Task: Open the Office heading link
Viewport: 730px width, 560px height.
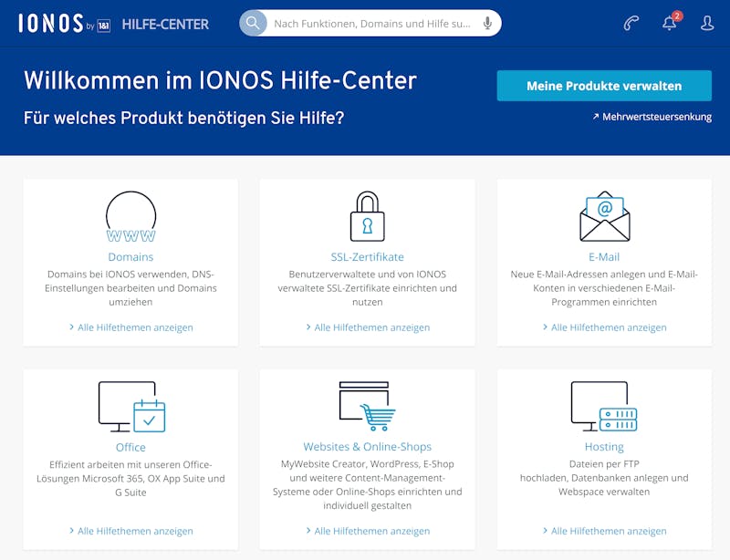Action: click(130, 447)
